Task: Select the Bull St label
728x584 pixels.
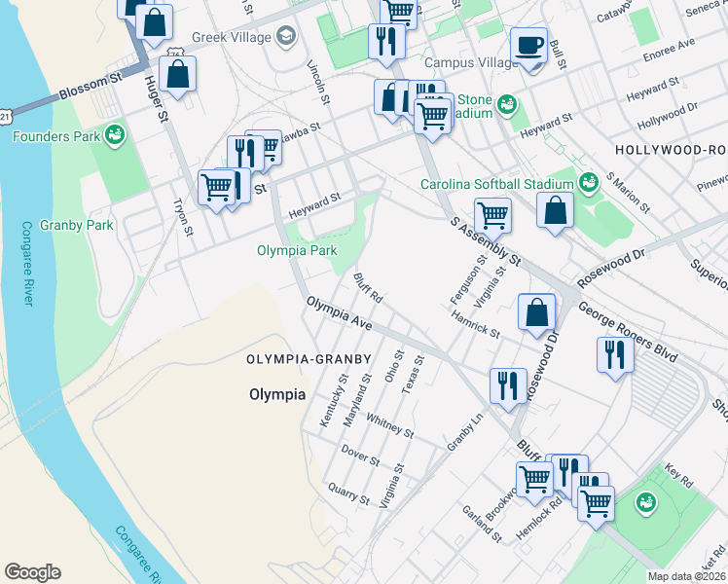Action: (x=558, y=55)
